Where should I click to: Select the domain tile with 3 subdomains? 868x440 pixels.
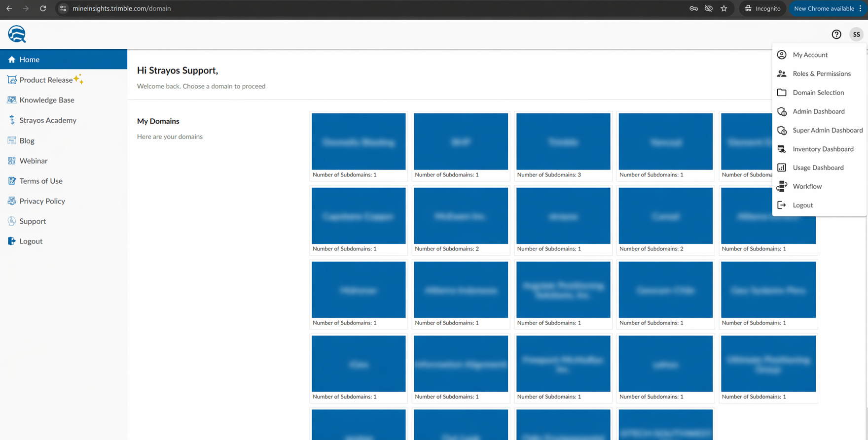click(563, 142)
